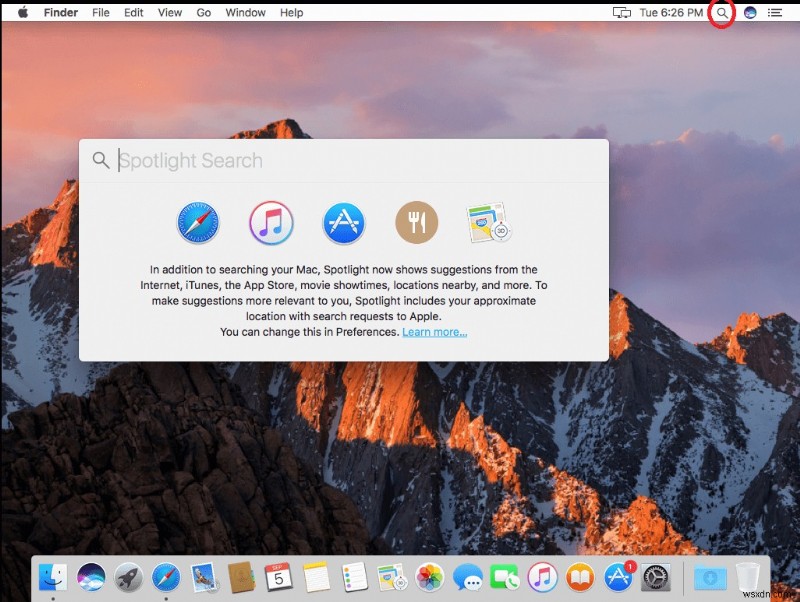Click the Learn more link about Spotlight suggestions

pos(434,332)
